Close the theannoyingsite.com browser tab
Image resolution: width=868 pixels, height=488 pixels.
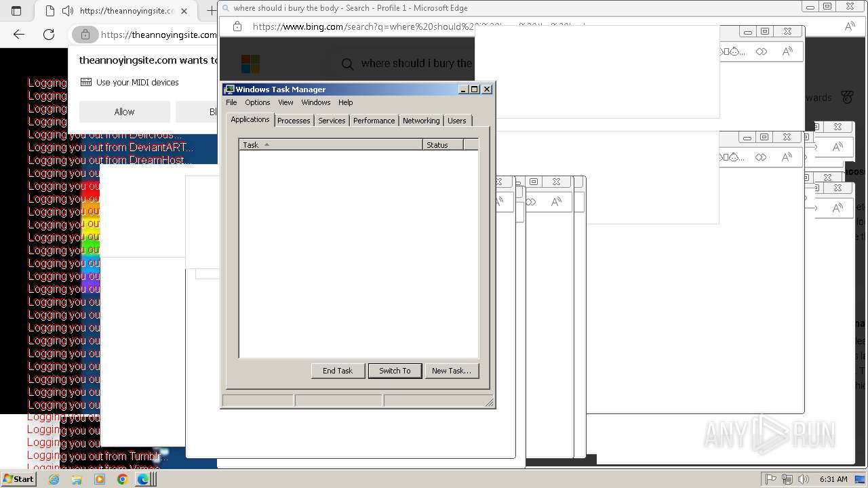(184, 11)
